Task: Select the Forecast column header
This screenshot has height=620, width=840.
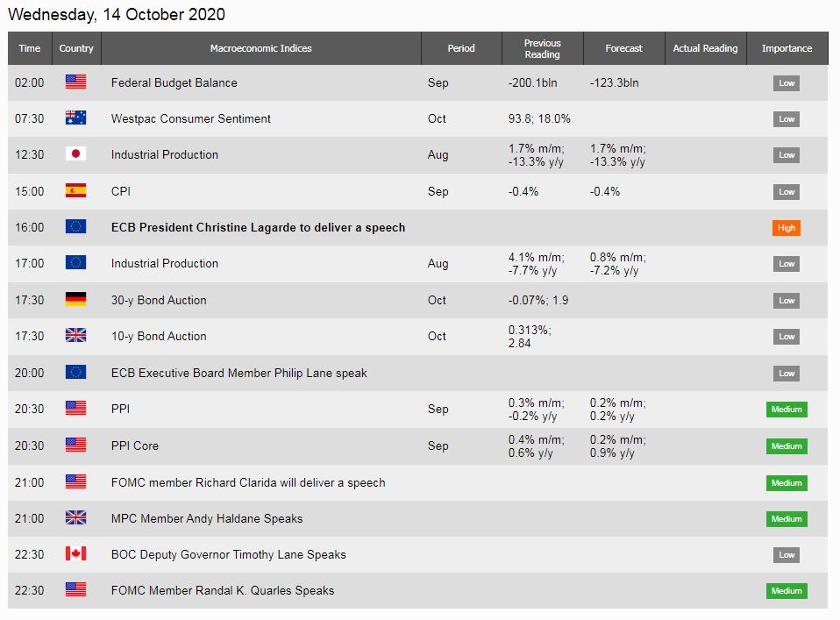Action: (623, 48)
